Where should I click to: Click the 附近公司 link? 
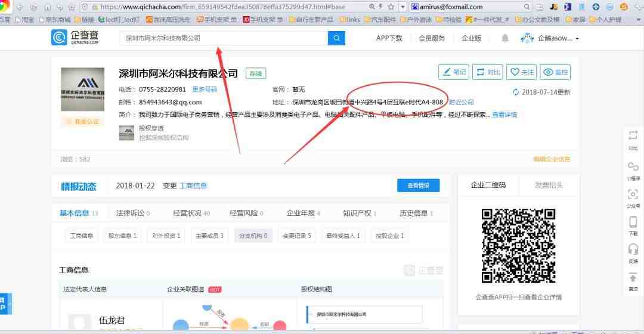pyautogui.click(x=461, y=102)
